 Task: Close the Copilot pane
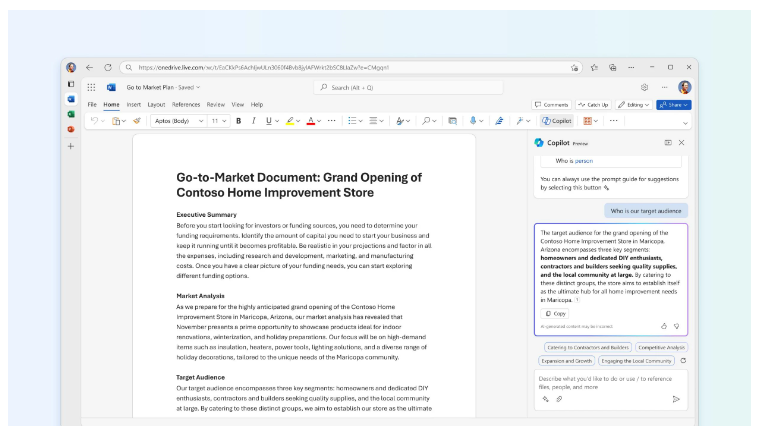tap(681, 143)
